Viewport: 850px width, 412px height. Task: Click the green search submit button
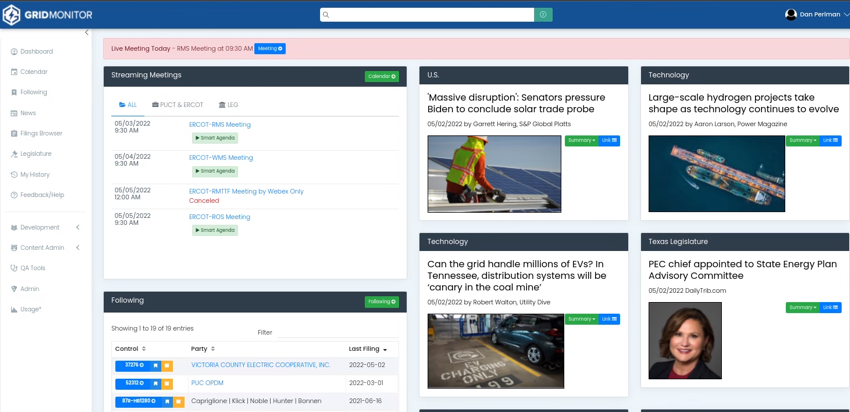[x=543, y=15]
